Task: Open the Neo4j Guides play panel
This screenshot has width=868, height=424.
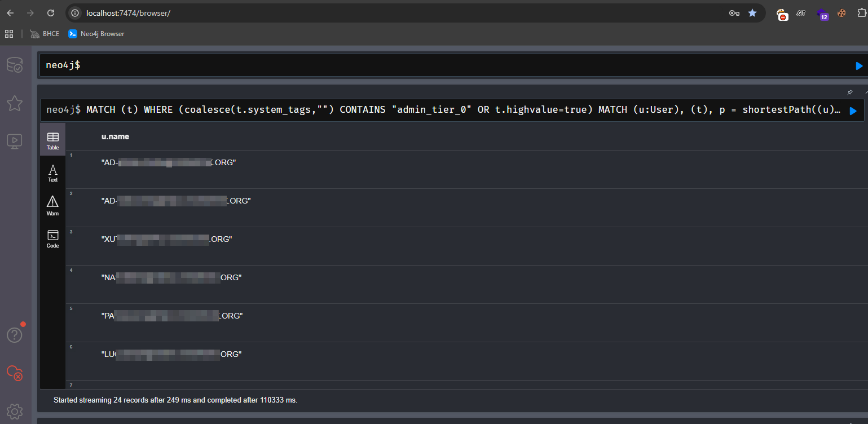Action: tap(14, 141)
